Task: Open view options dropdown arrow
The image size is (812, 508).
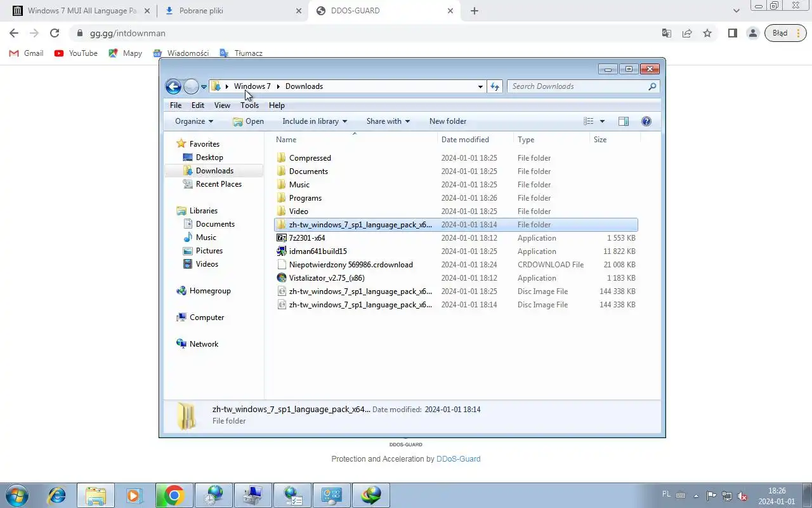Action: (x=602, y=121)
